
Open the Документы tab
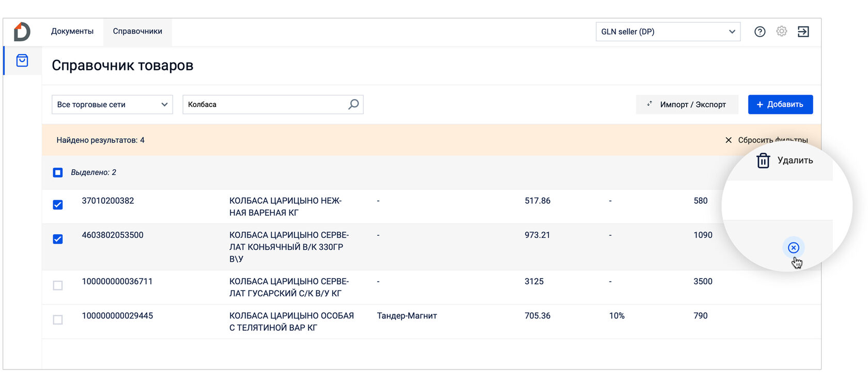click(x=72, y=31)
